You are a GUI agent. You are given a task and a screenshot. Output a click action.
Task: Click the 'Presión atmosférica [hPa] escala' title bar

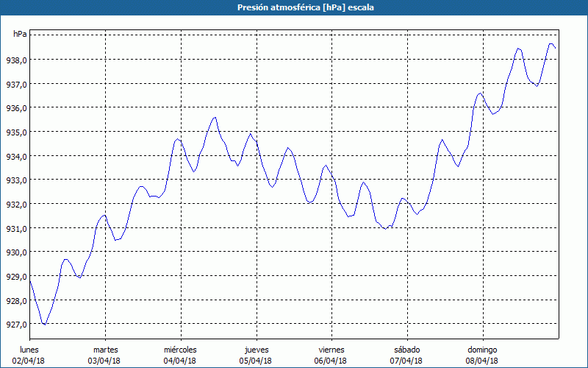point(294,7)
